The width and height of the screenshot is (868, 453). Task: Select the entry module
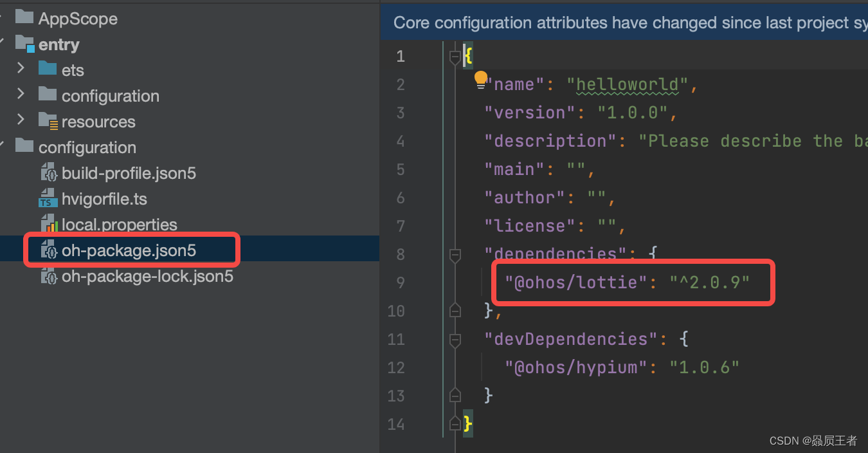(59, 44)
